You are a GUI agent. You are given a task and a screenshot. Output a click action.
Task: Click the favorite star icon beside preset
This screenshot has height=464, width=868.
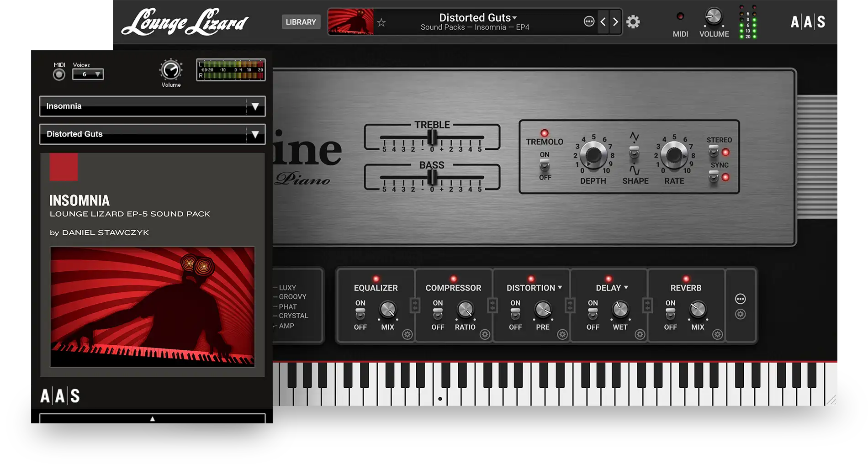tap(381, 22)
